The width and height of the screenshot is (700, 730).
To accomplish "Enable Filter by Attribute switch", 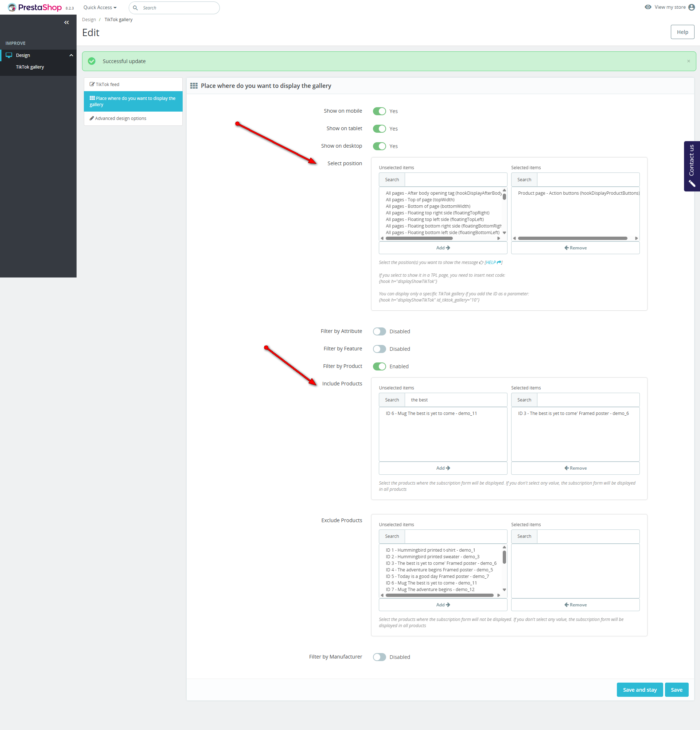I will coord(380,331).
